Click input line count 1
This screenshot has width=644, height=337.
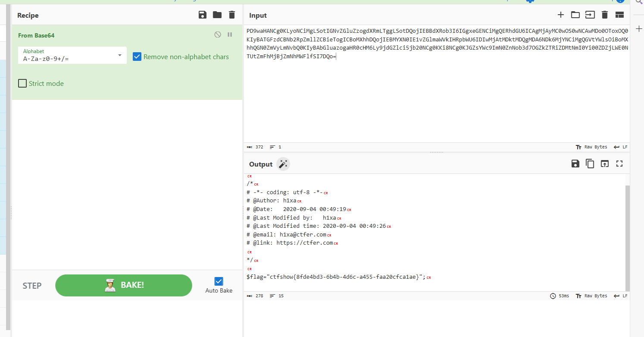pyautogui.click(x=275, y=147)
